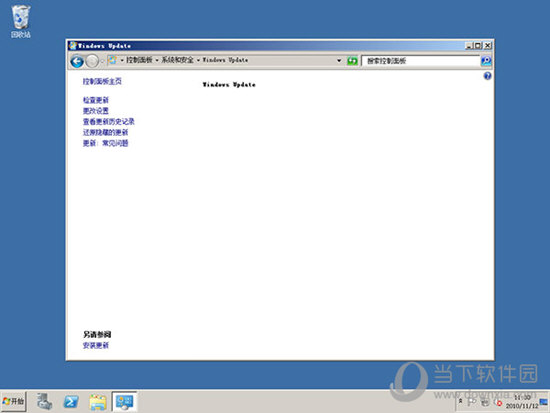Screen dimensions: 550x413
Task: Go back with the blue Back arrow
Action: pos(77,61)
